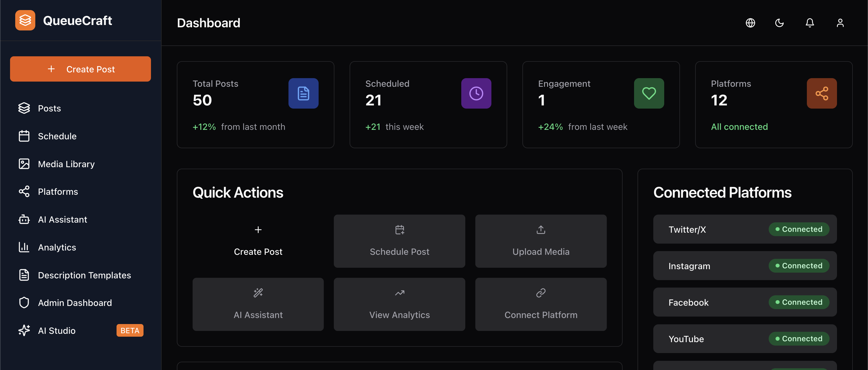Click the QueueCraft logo icon
This screenshot has height=370, width=868.
click(25, 20)
